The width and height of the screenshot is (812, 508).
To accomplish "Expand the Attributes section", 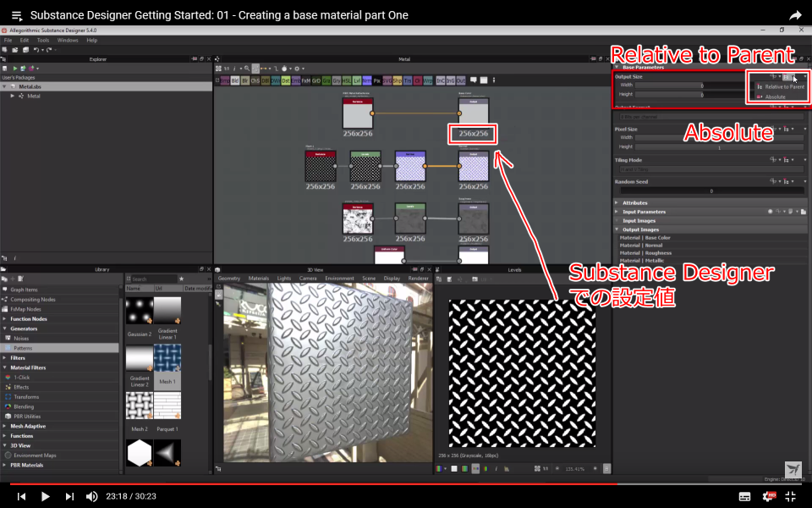I will coord(617,202).
